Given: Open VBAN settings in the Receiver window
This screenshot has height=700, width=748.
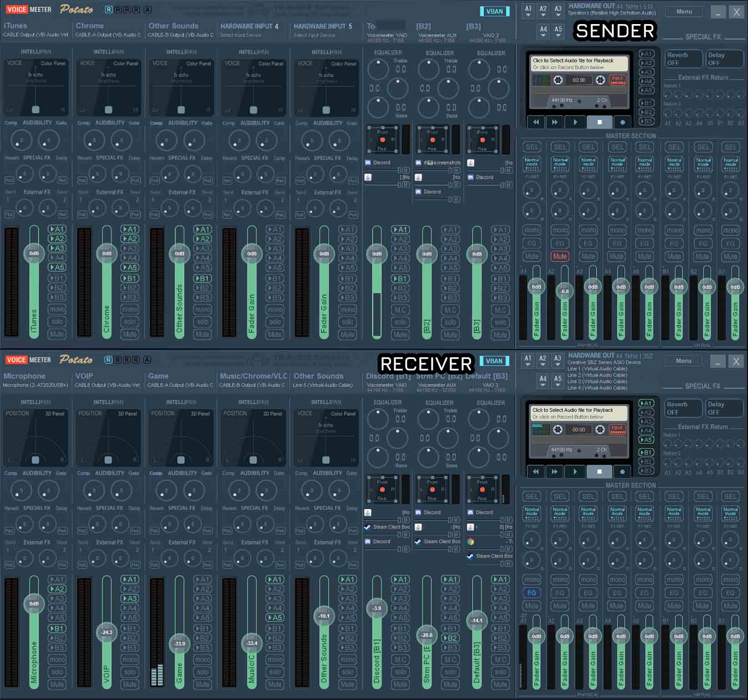Looking at the screenshot, I should pos(494,361).
